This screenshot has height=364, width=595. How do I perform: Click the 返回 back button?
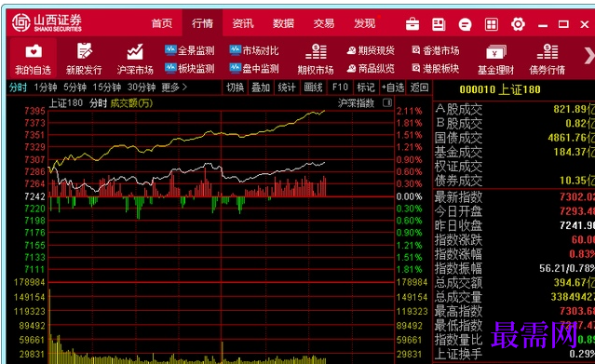[x=419, y=88]
